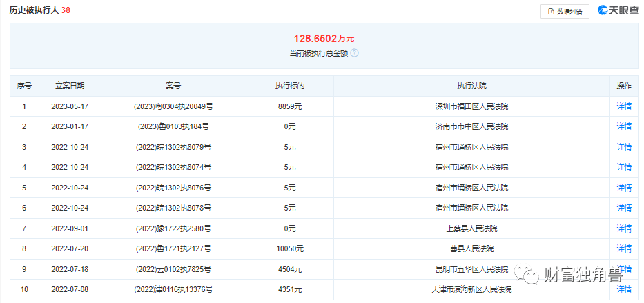Open 详情 for case (2022)鲁1721执2127号

click(624, 248)
